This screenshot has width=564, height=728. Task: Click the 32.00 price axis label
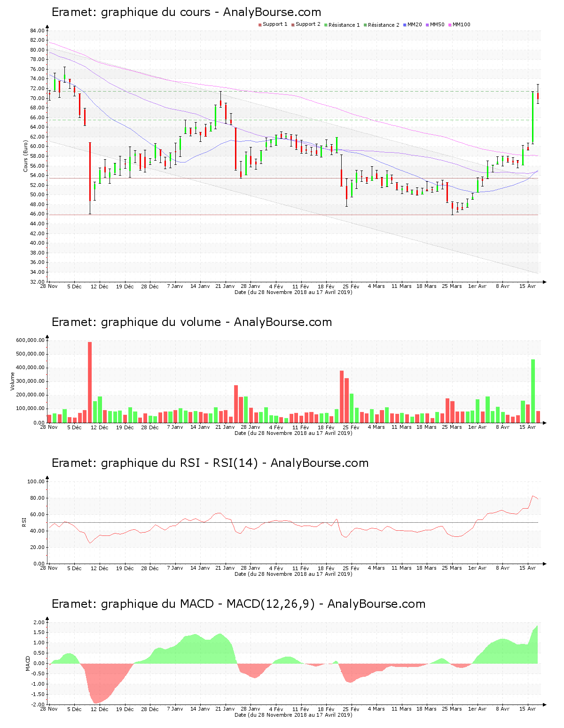[x=38, y=282]
